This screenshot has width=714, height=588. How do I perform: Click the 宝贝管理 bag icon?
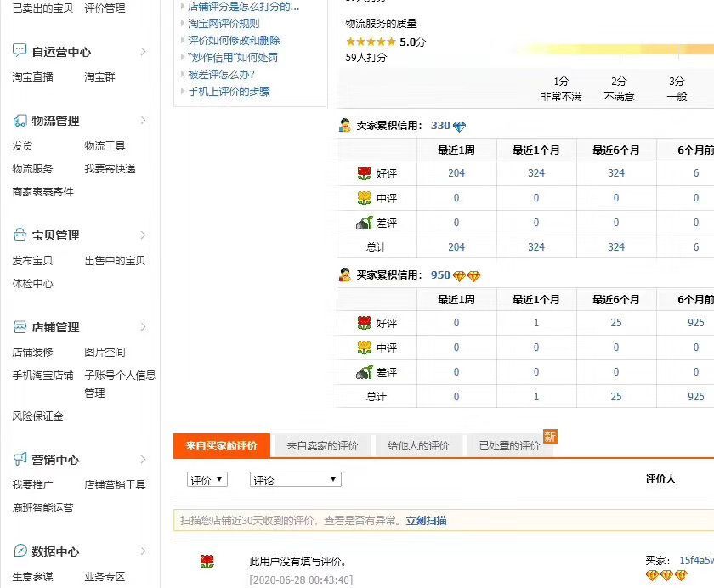[20, 235]
